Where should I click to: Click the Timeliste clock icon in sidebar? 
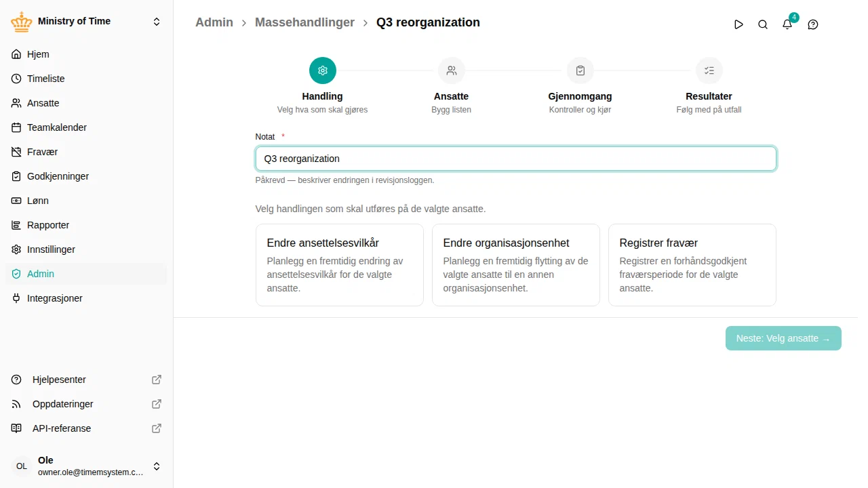16,79
